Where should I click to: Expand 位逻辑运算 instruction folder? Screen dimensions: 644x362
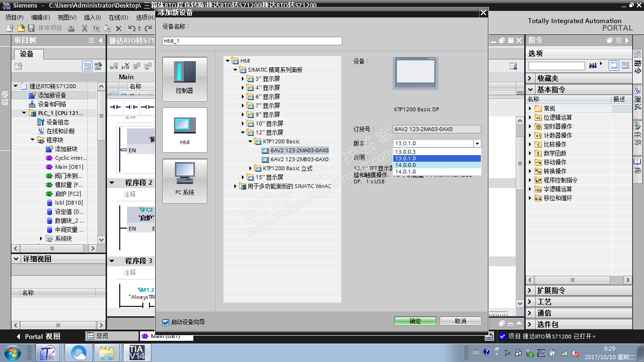[530, 117]
